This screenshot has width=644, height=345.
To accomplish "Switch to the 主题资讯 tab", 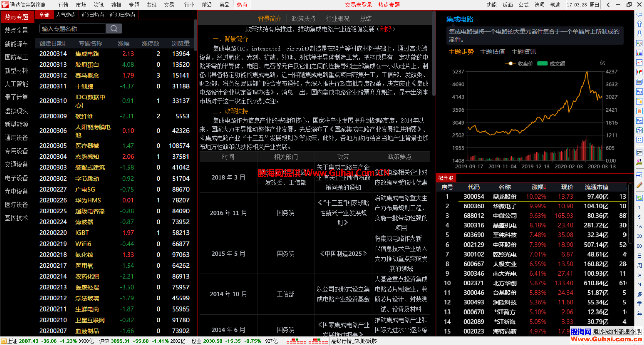I will [524, 52].
